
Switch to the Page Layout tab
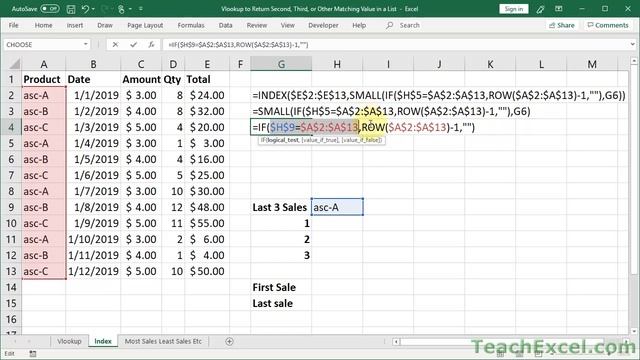point(145,25)
